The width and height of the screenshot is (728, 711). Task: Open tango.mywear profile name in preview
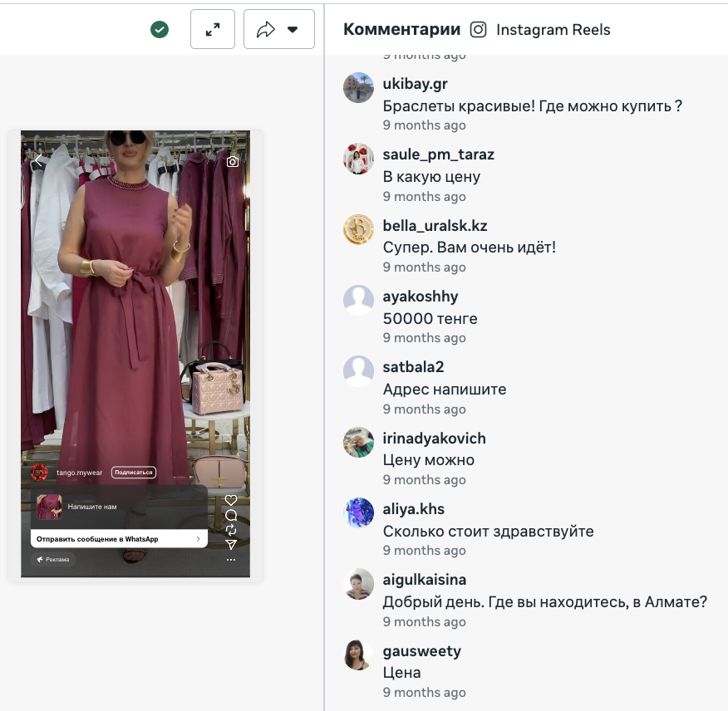pyautogui.click(x=79, y=473)
